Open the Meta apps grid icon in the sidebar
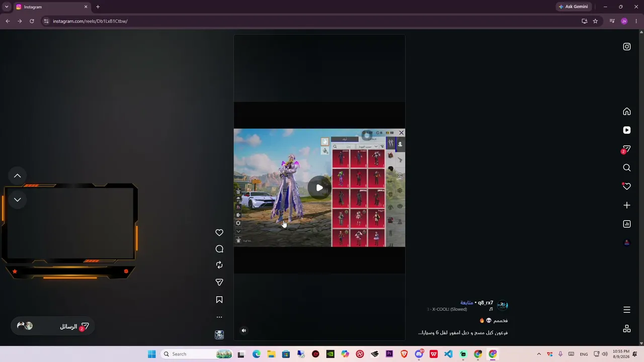 coord(627,329)
